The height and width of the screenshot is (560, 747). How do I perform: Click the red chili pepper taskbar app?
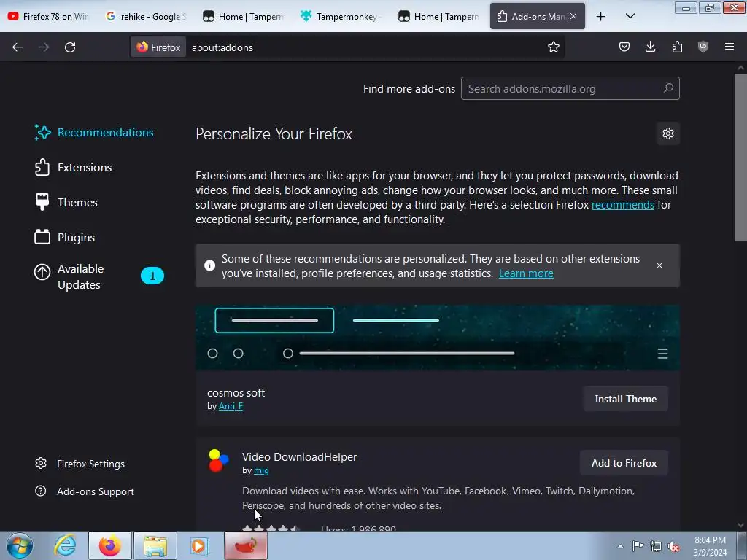coord(246,545)
